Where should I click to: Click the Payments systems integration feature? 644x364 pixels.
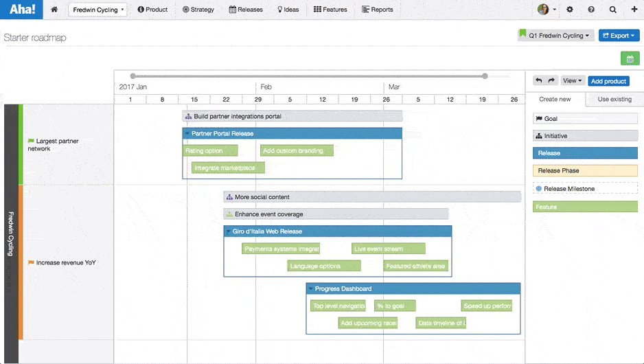click(281, 249)
